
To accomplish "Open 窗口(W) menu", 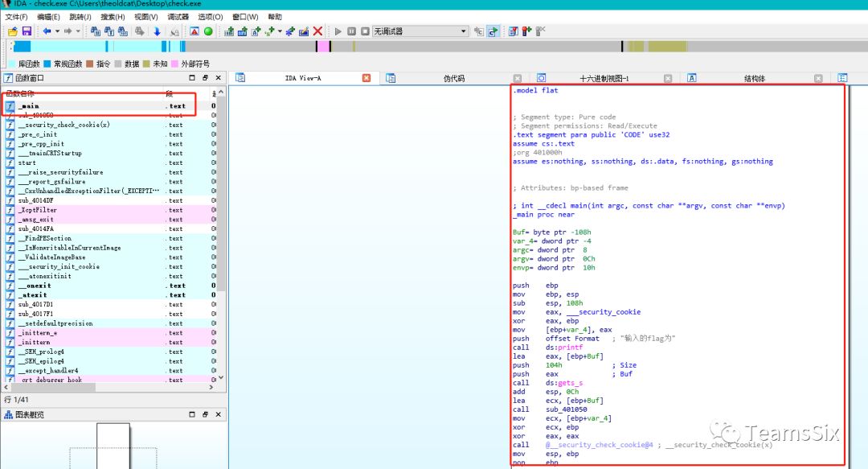I will click(x=245, y=17).
